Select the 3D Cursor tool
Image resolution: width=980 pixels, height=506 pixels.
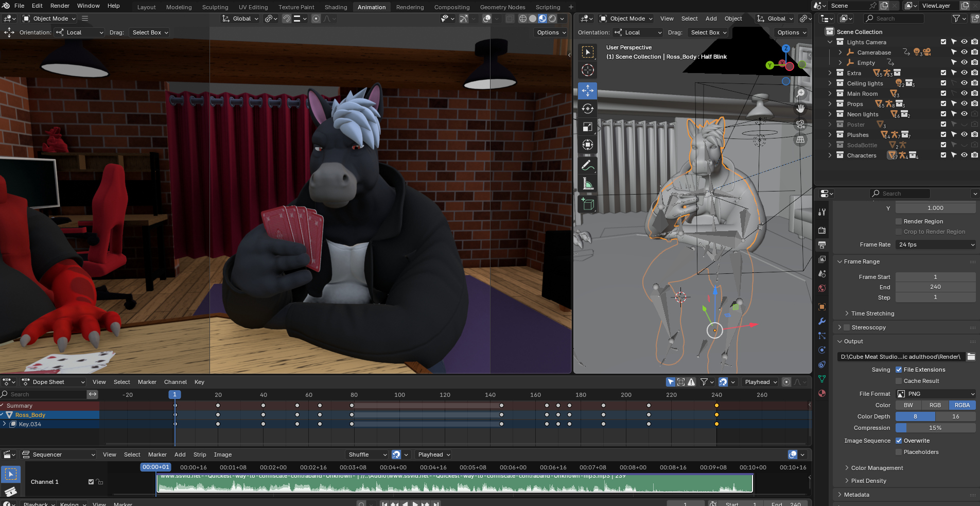click(x=587, y=70)
